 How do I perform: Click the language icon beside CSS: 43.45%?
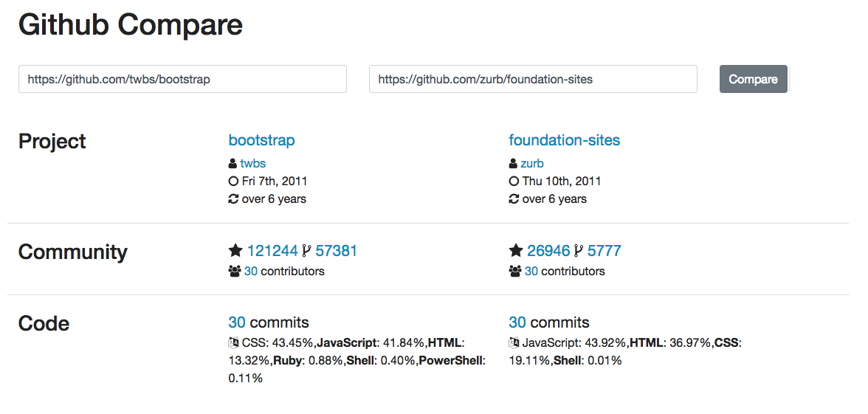point(233,343)
